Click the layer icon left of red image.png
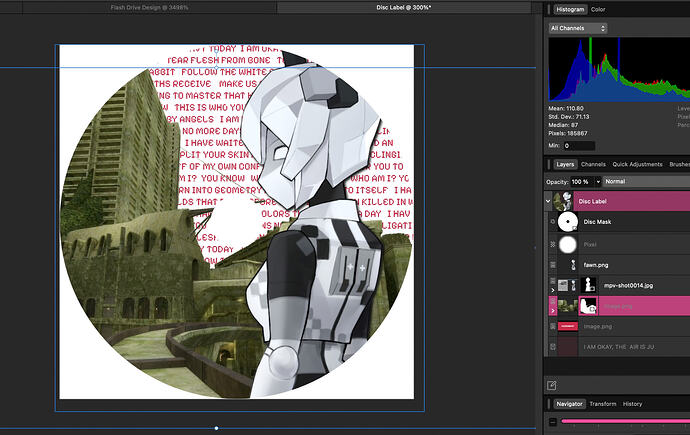 553,326
